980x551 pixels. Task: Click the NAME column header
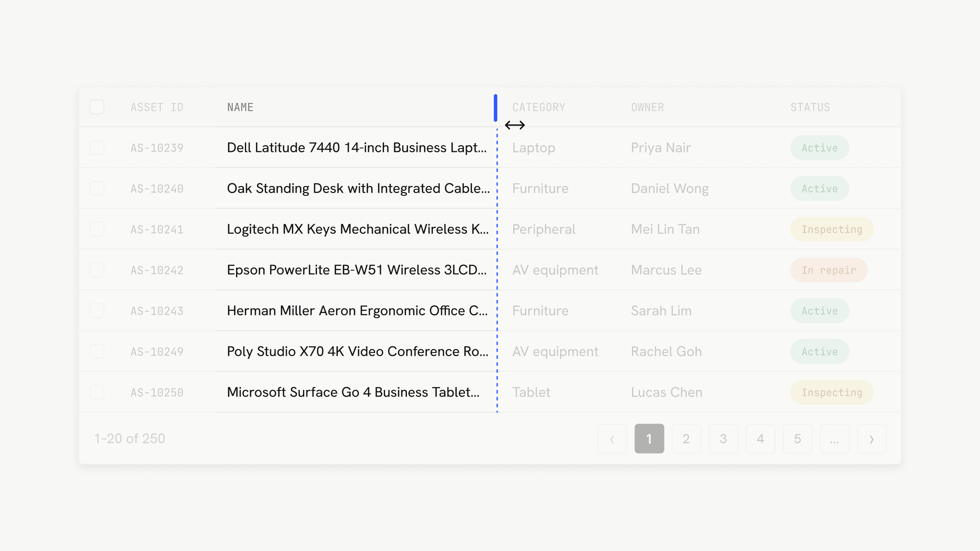click(x=240, y=107)
